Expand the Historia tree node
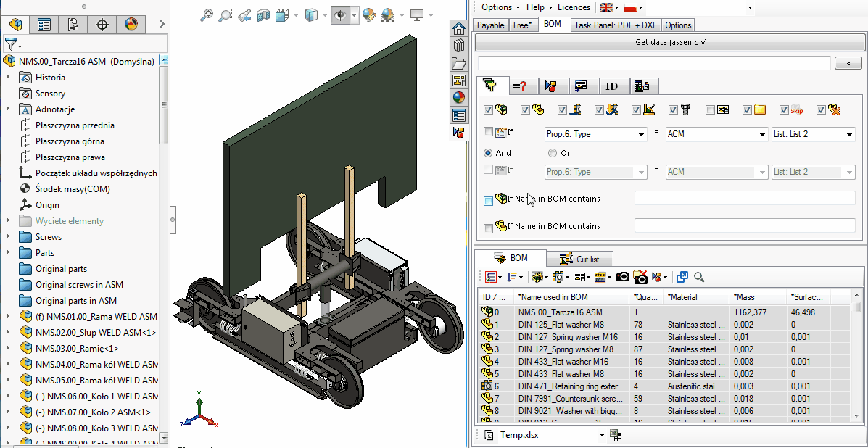The height and width of the screenshot is (448, 868). coord(8,78)
